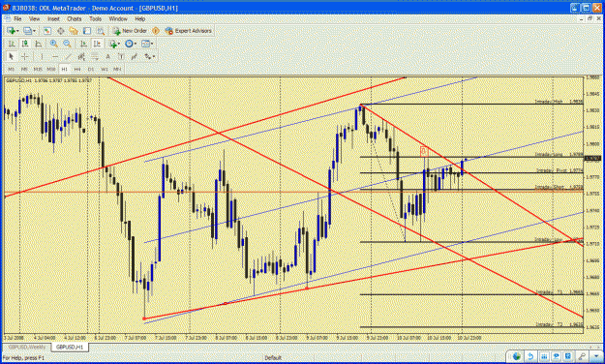Viewport: 605px width, 364px height.
Task: Select the Fibonacci Retracement tool
Action: tap(95, 57)
